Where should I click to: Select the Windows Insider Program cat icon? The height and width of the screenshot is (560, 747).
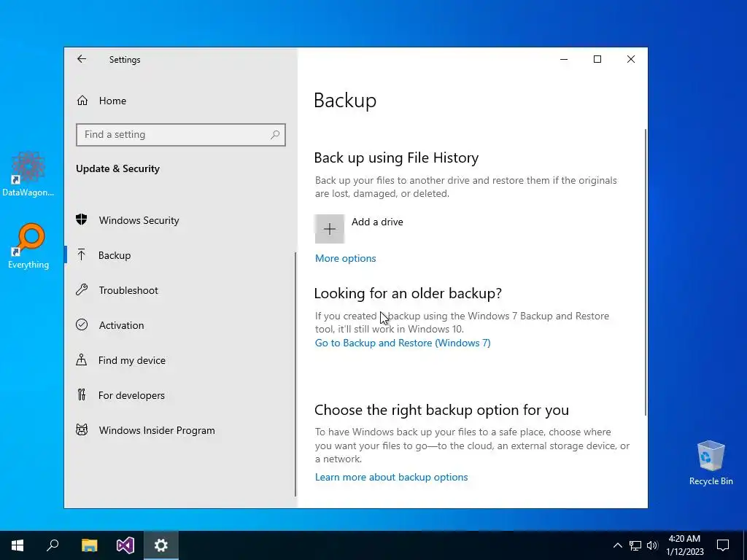click(x=82, y=430)
